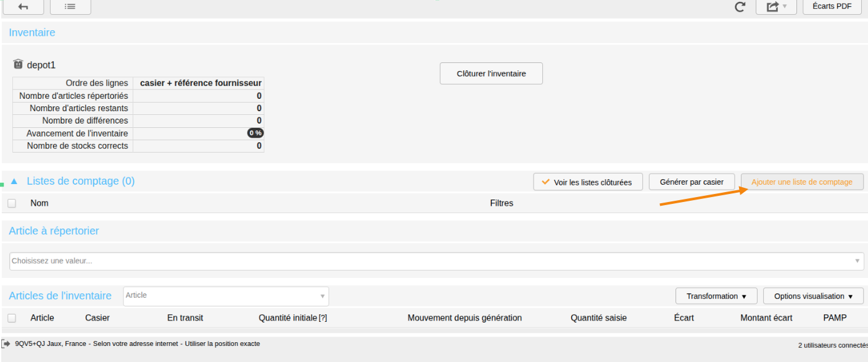Collapse the Listes de comptage section triangle

tap(14, 182)
